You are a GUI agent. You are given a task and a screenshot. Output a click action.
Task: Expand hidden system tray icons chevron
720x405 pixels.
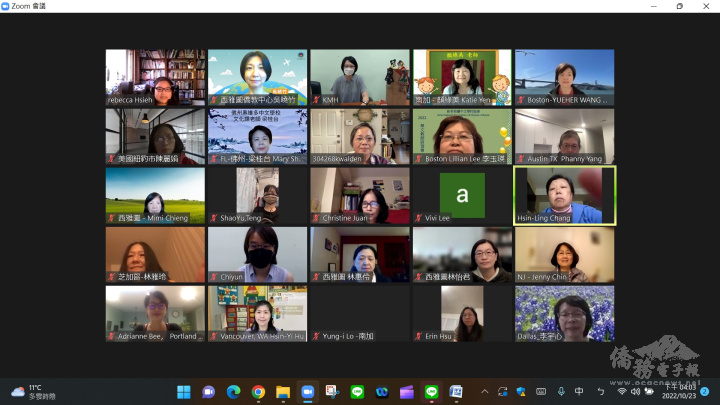click(x=484, y=391)
